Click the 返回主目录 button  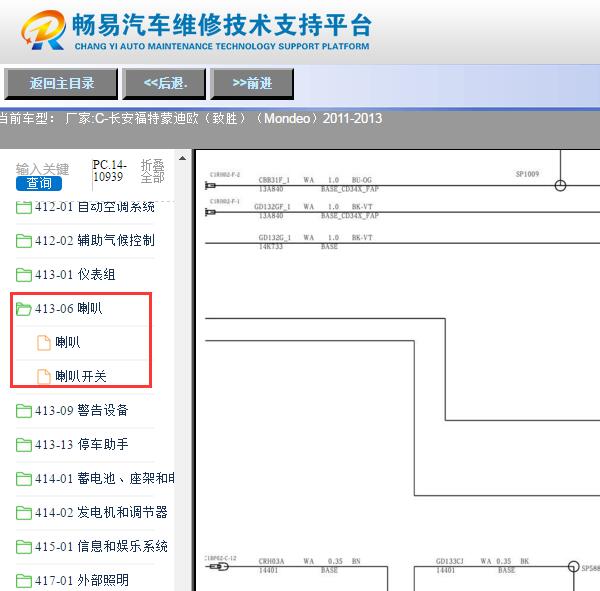pyautogui.click(x=61, y=83)
